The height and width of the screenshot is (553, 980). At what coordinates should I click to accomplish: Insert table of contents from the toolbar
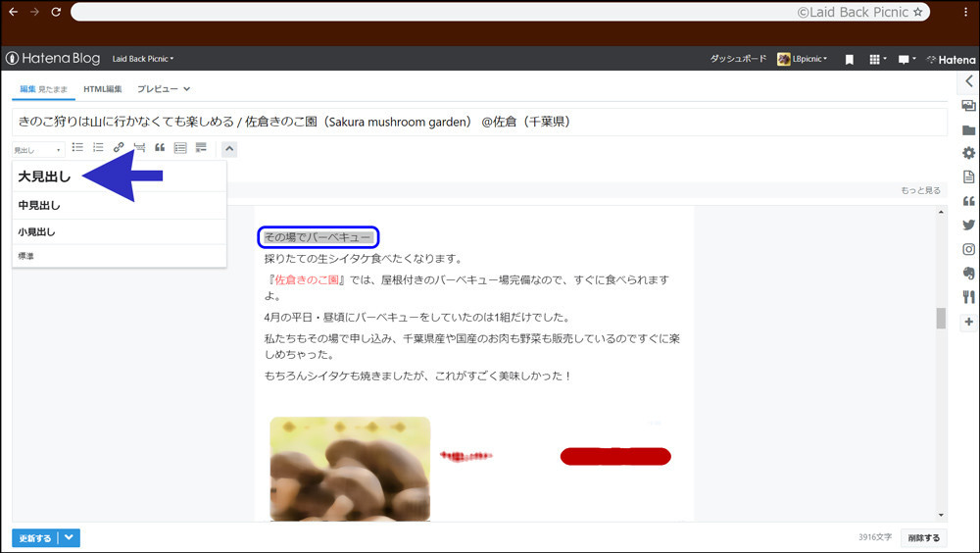[x=180, y=148]
